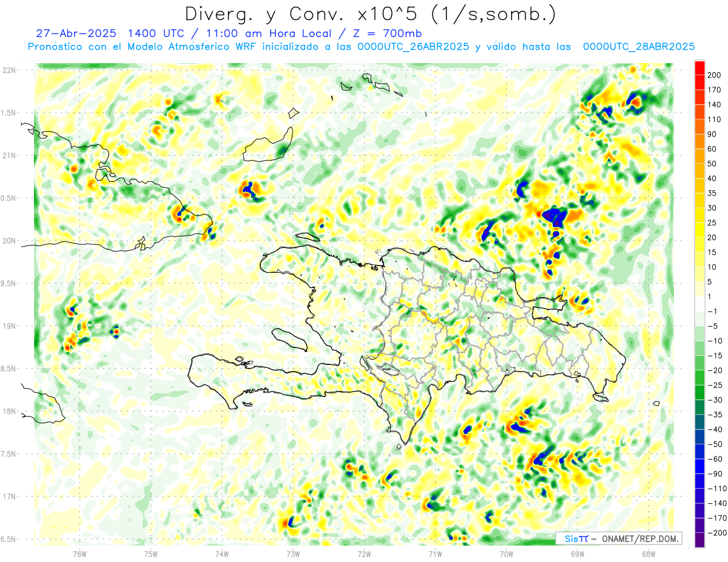Click the 'ONAMET/REP.DOM.' credit label

pyautogui.click(x=639, y=538)
